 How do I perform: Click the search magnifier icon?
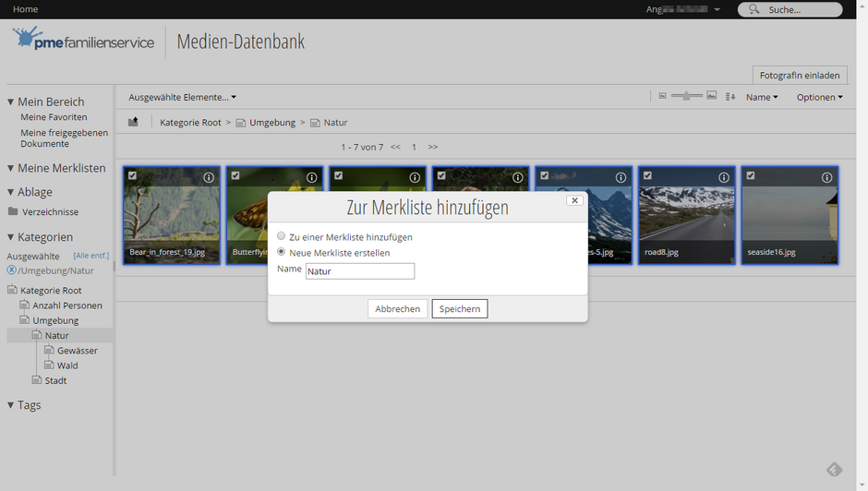753,9
